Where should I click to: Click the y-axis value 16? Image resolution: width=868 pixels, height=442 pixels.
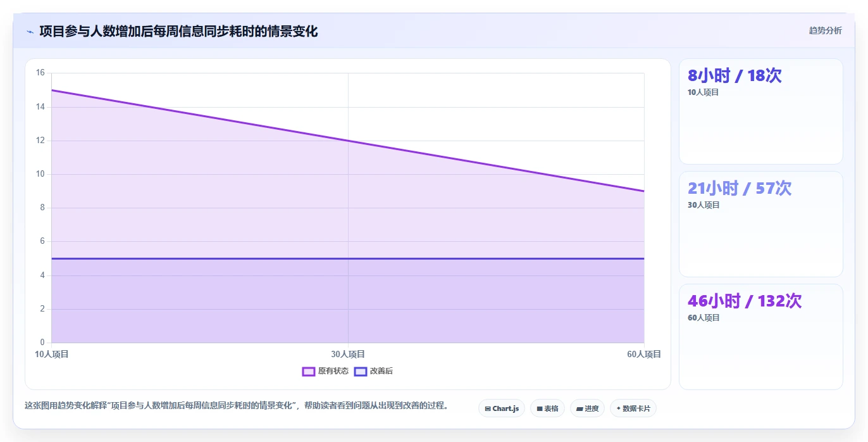(x=40, y=73)
